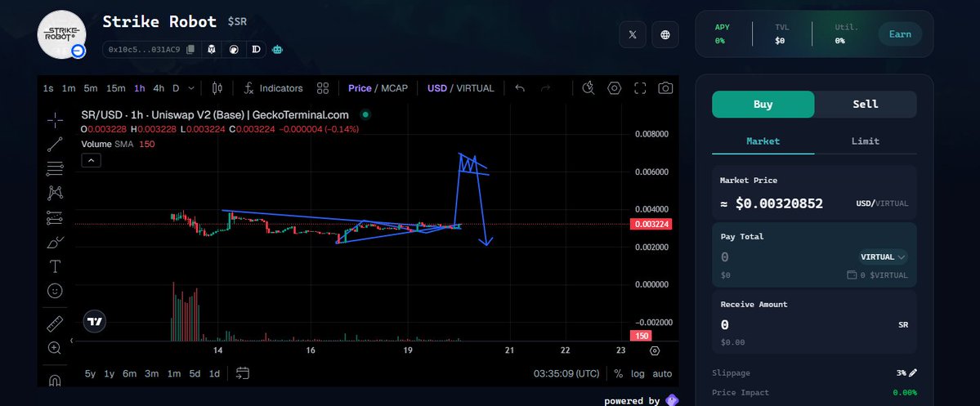Take a chart snapshot with camera icon
Image resolution: width=980 pixels, height=406 pixels.
tap(665, 88)
